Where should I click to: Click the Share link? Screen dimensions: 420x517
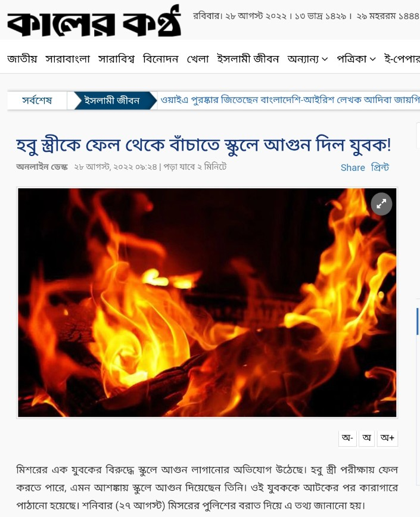353,167
